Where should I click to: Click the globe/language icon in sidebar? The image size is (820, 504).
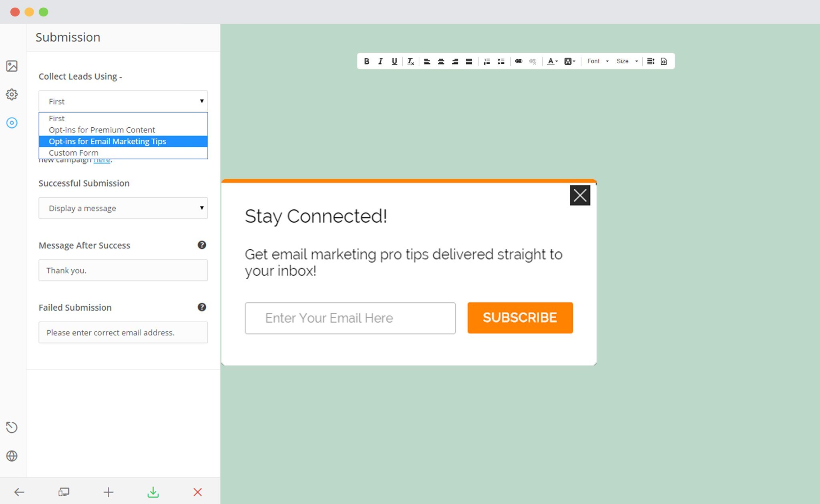tap(12, 456)
